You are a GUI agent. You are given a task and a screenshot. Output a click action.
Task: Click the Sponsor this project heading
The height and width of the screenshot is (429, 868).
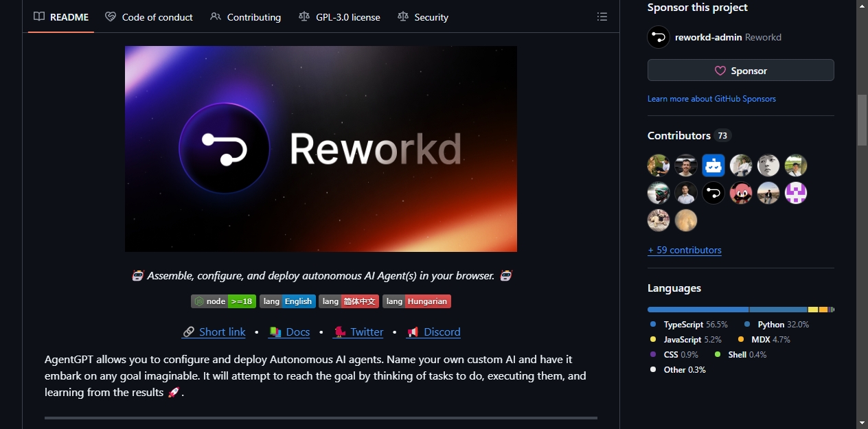click(698, 8)
